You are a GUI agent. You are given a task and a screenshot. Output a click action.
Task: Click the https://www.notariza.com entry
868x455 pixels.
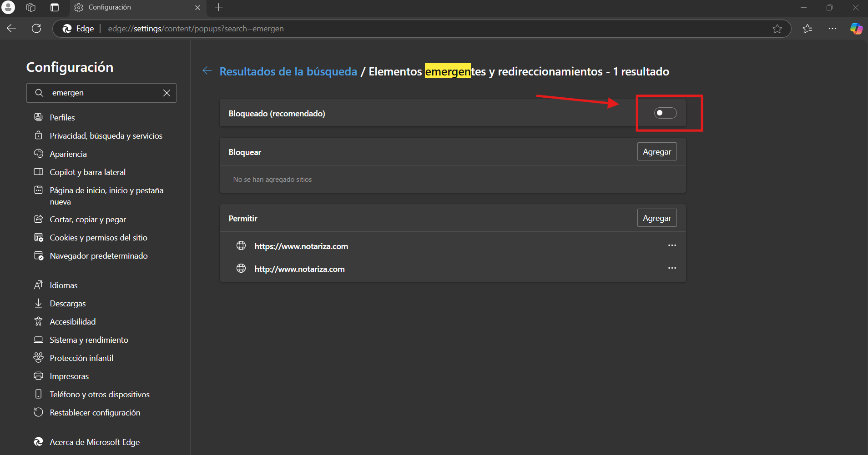[x=301, y=246]
